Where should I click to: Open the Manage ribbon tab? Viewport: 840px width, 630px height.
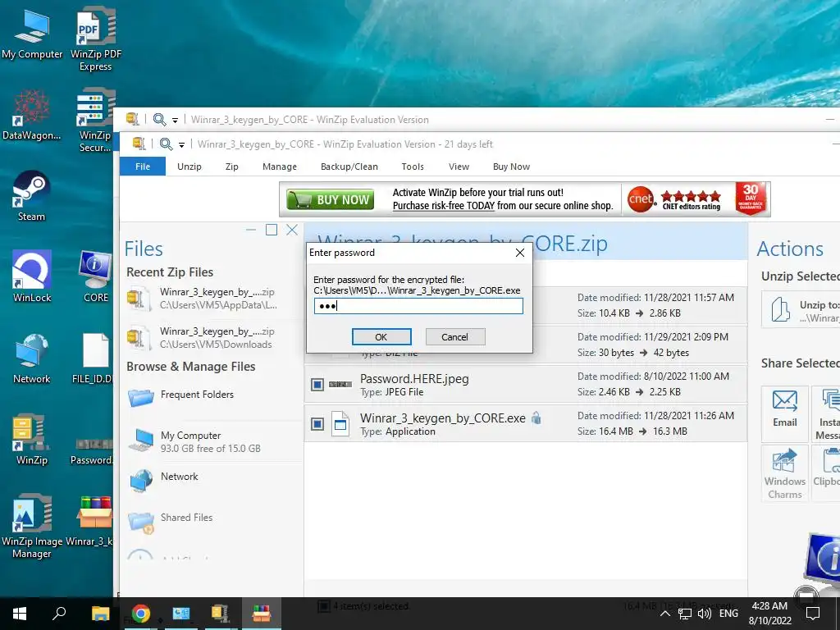280,167
